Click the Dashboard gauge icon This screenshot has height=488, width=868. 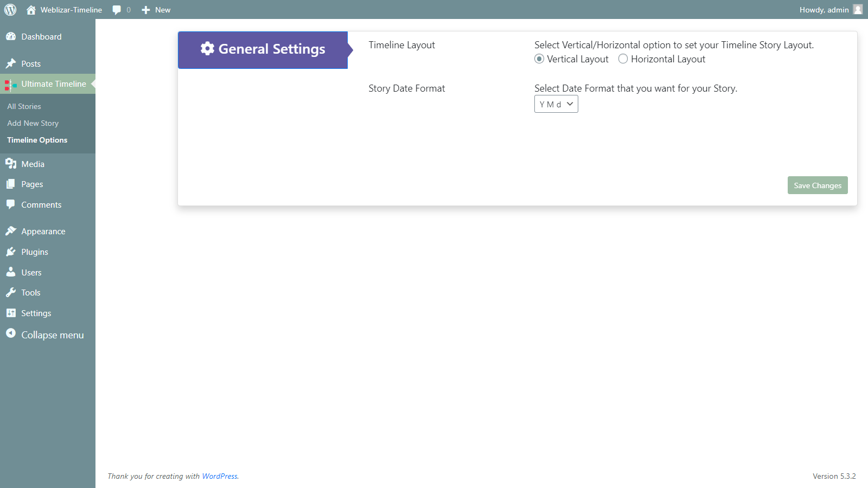(x=11, y=36)
